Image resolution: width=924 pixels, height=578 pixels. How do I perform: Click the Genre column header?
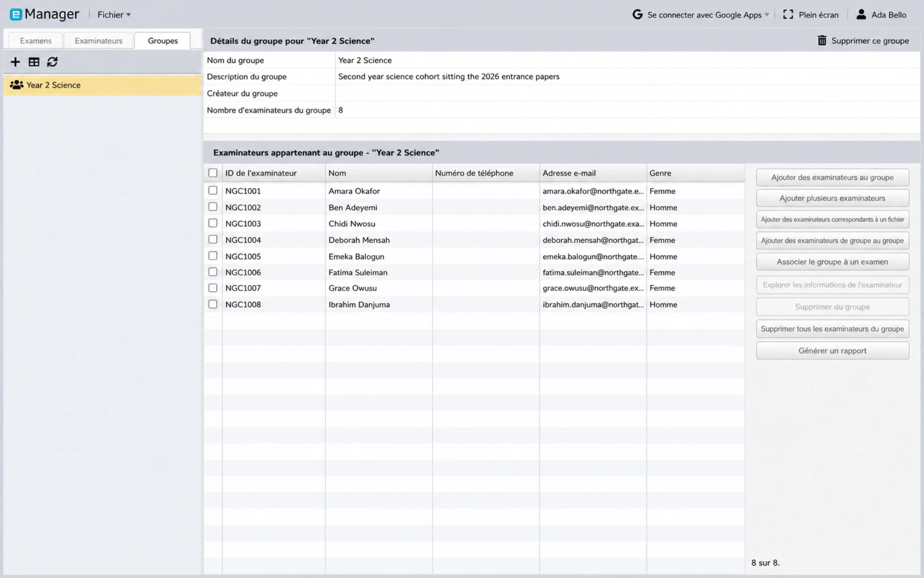click(x=696, y=173)
